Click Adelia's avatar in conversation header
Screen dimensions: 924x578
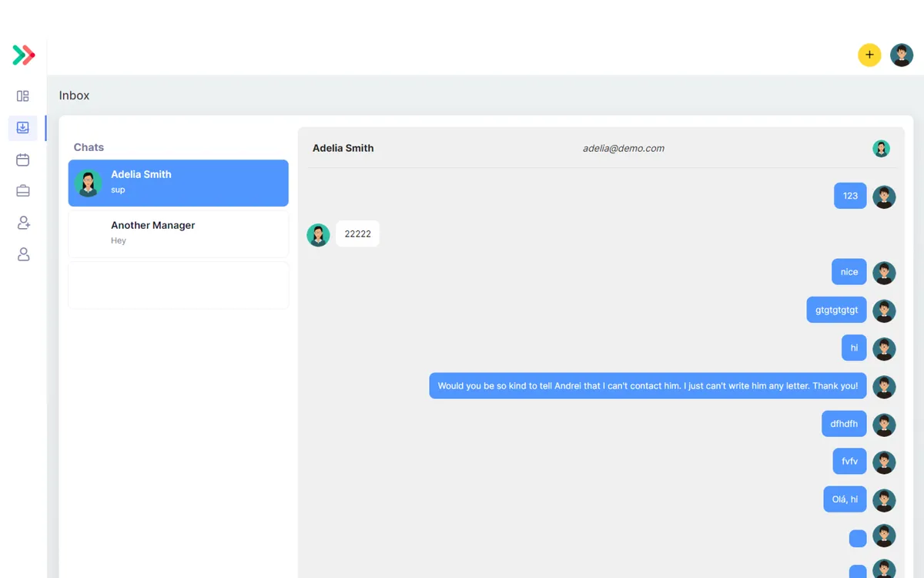[x=881, y=149]
